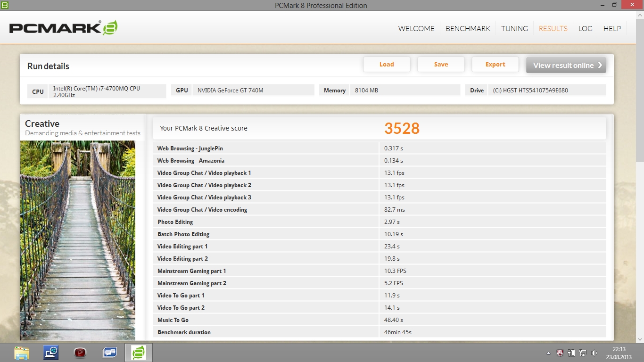Click the Music To Go row
644x362 pixels.
(380, 320)
